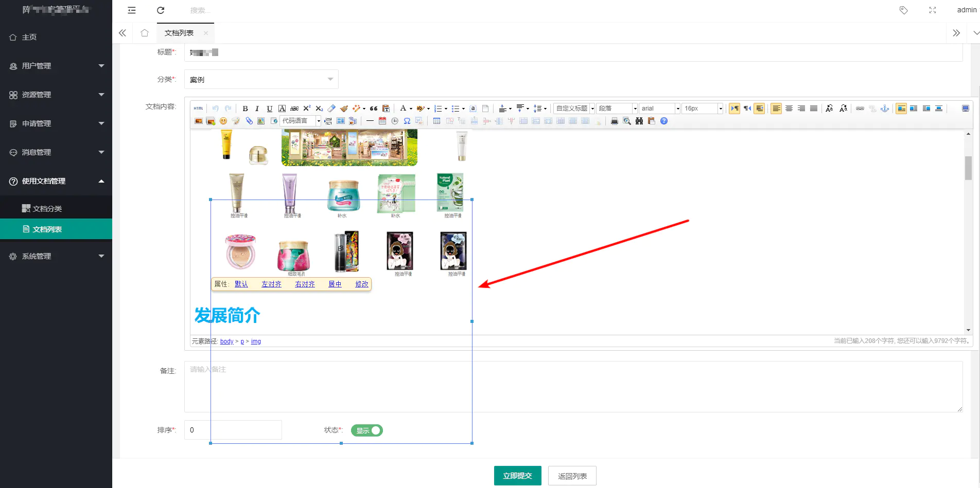Insert current time
Screen dimensions: 980x488
[395, 121]
